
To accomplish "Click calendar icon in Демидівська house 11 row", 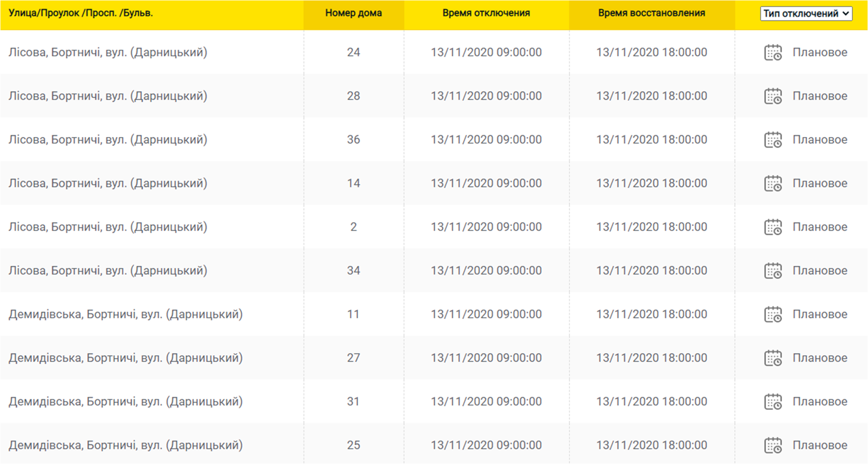I will pos(773,314).
